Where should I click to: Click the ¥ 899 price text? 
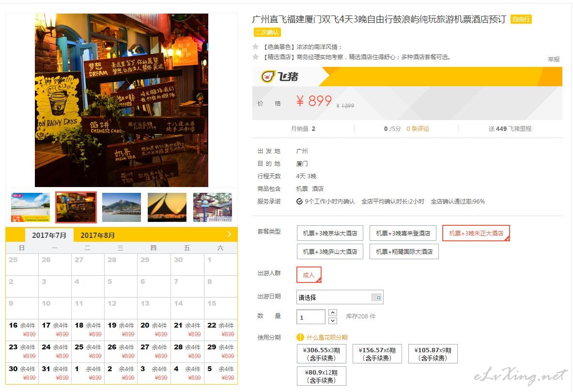pyautogui.click(x=314, y=101)
